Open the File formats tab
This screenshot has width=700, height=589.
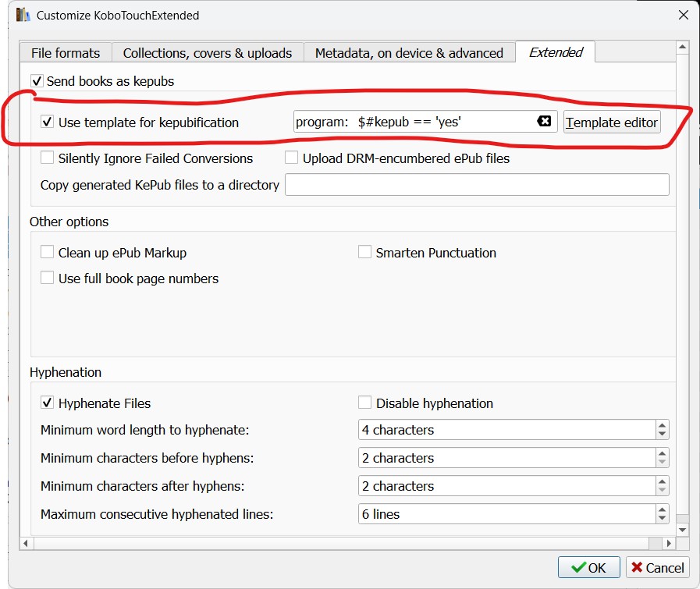pos(66,52)
